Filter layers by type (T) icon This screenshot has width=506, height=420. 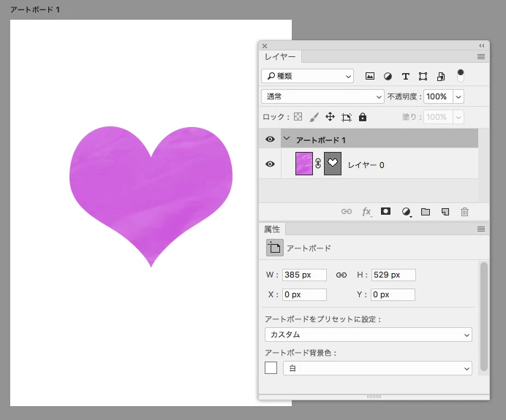[x=406, y=77]
